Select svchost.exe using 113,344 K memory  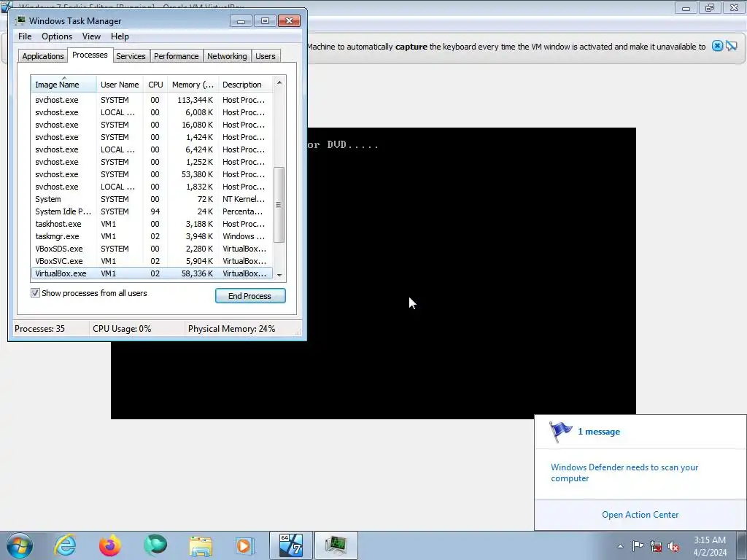(x=152, y=100)
